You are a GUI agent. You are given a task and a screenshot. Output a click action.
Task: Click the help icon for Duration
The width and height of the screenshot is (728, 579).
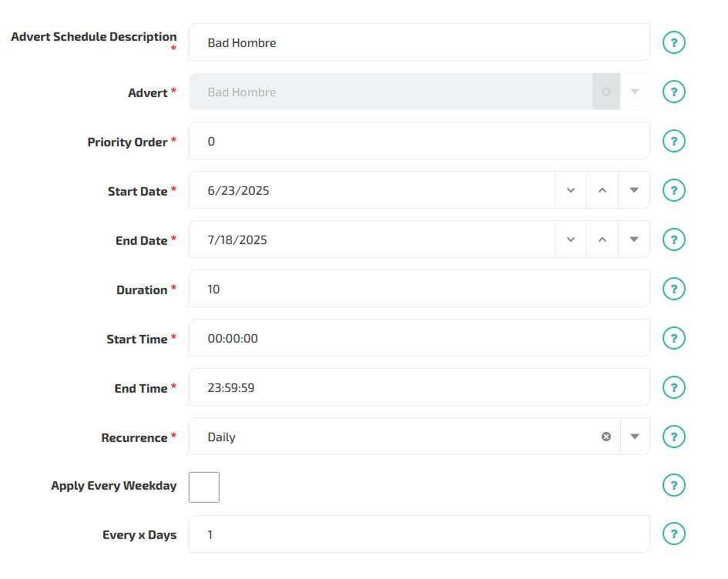click(x=673, y=289)
